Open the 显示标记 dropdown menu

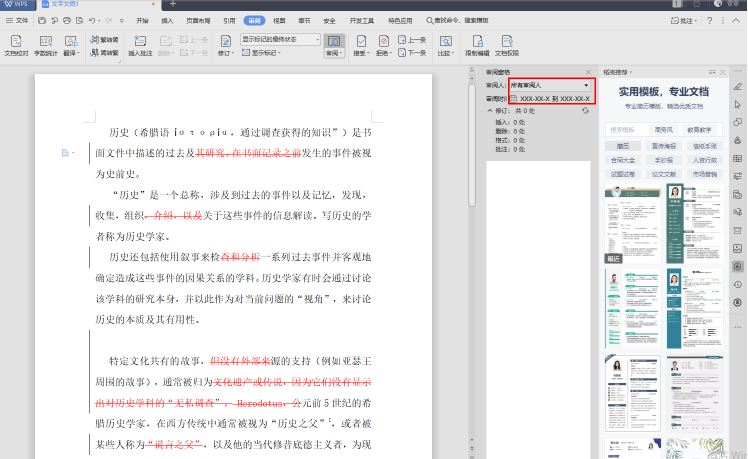coord(261,52)
